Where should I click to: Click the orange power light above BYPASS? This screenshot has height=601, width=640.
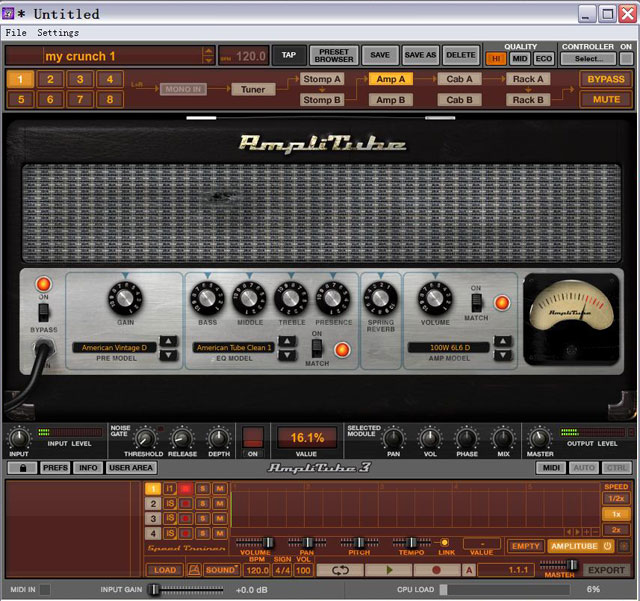click(x=43, y=284)
